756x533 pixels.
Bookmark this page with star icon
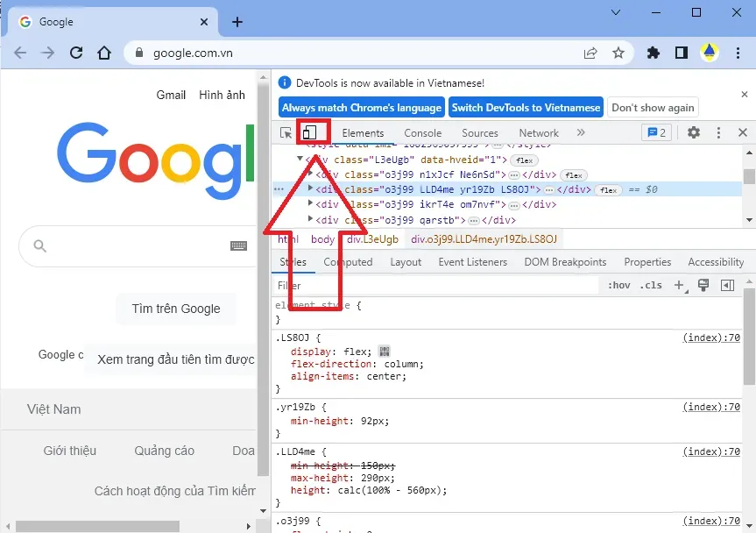618,53
